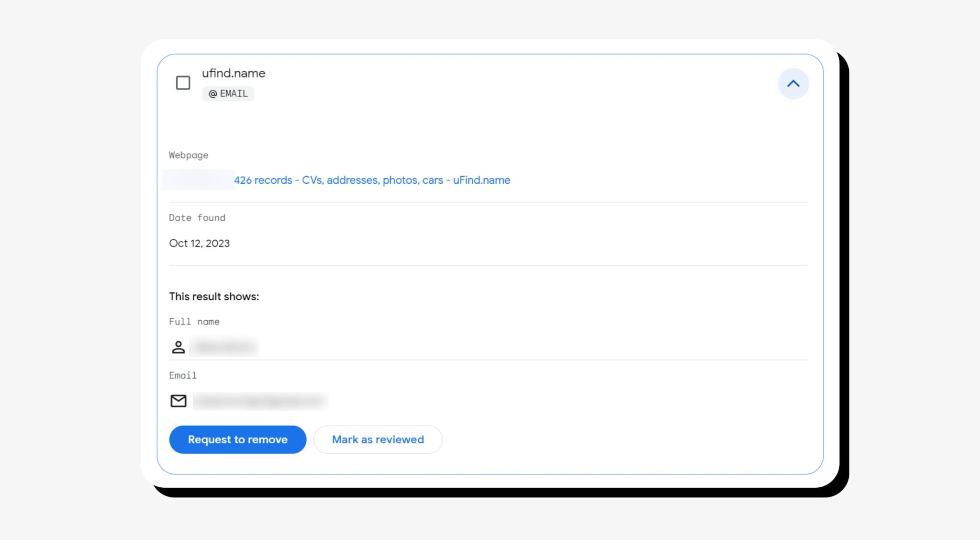Image resolution: width=980 pixels, height=540 pixels.
Task: Click the envelope glyph under the Email label
Action: [x=178, y=401]
